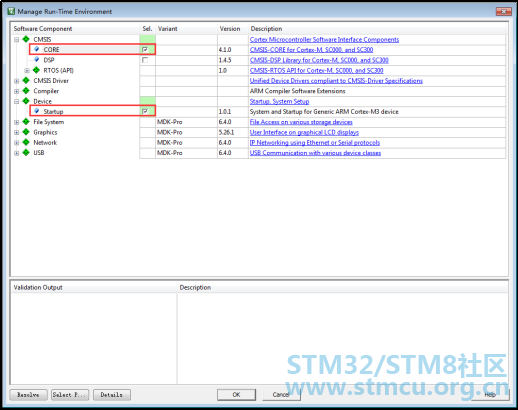
Task: Open the Startup, System Setup link
Action: 279,101
